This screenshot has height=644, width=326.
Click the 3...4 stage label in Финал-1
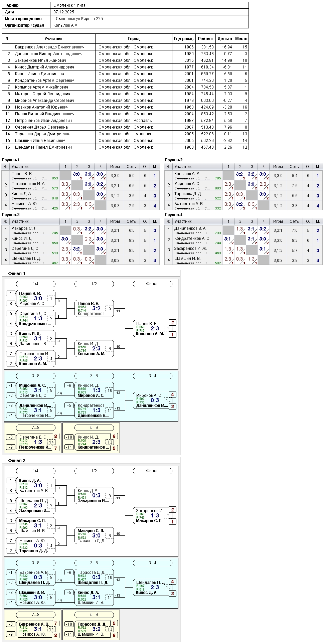click(152, 376)
